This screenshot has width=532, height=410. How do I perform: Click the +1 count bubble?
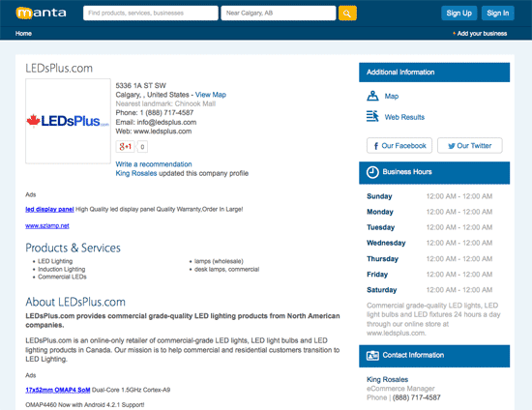(142, 147)
